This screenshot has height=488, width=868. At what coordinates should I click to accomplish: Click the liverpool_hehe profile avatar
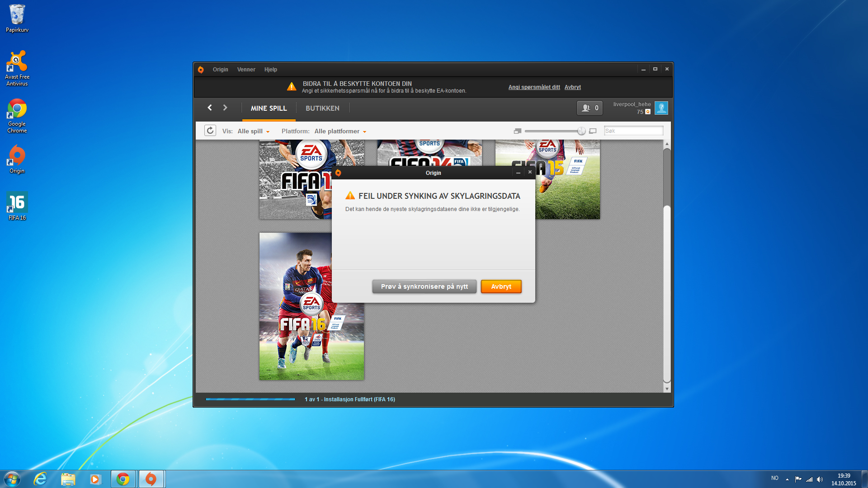coord(661,108)
